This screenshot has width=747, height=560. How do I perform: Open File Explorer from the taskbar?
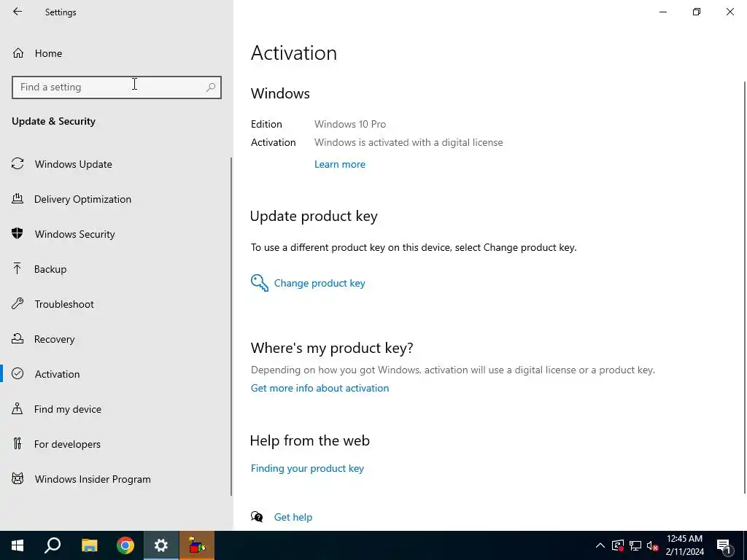click(89, 545)
